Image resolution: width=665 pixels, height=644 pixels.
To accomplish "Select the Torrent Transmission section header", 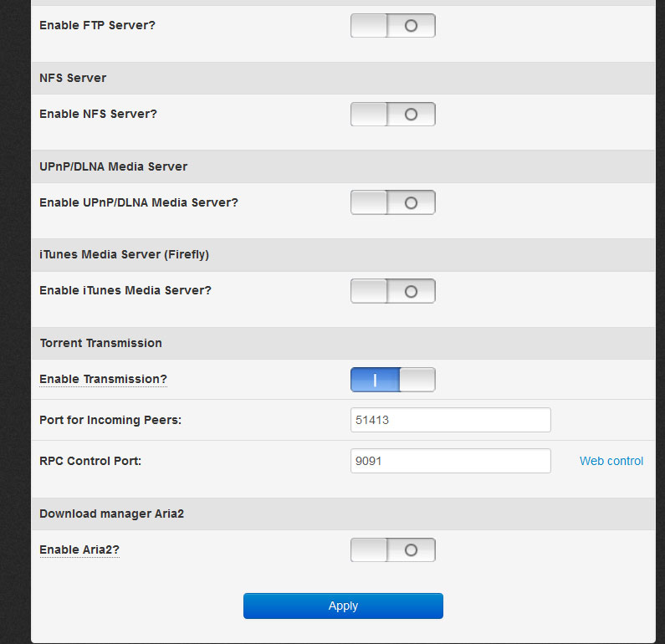I will pos(100,343).
